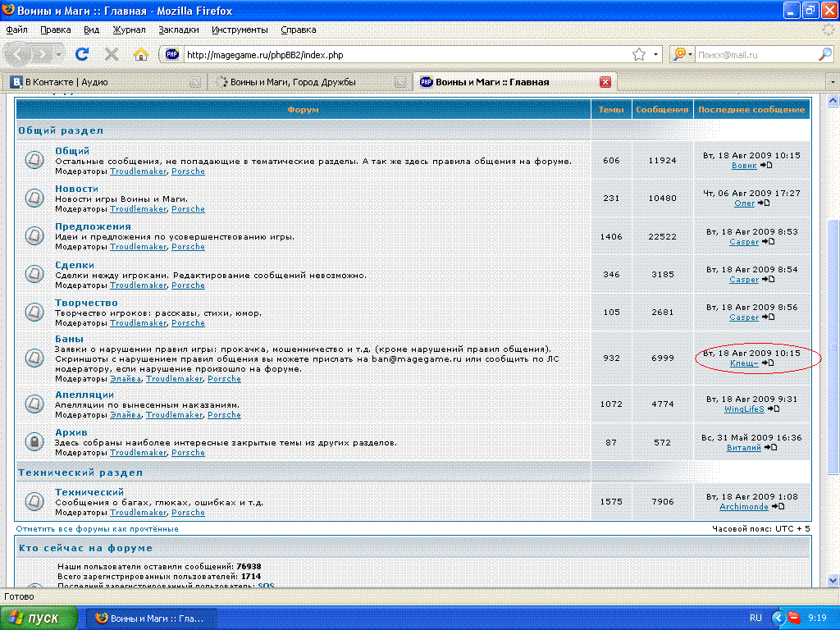Open latest post icon next to Виталий
Viewport: 840px width, 630px height.
(x=770, y=447)
